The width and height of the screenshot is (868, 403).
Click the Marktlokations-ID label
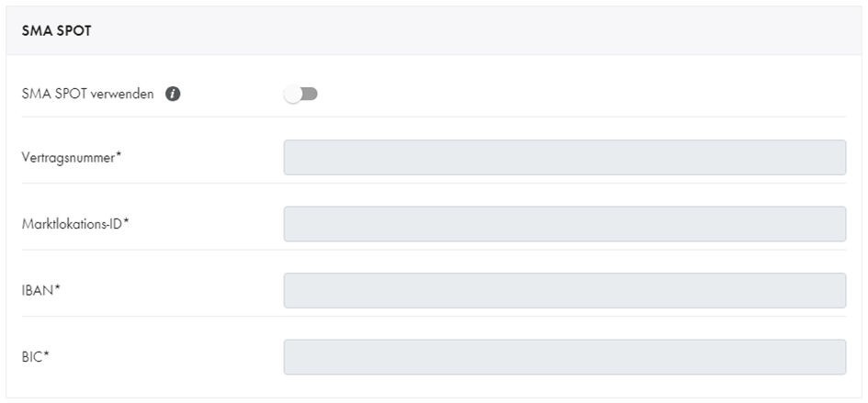point(72,224)
